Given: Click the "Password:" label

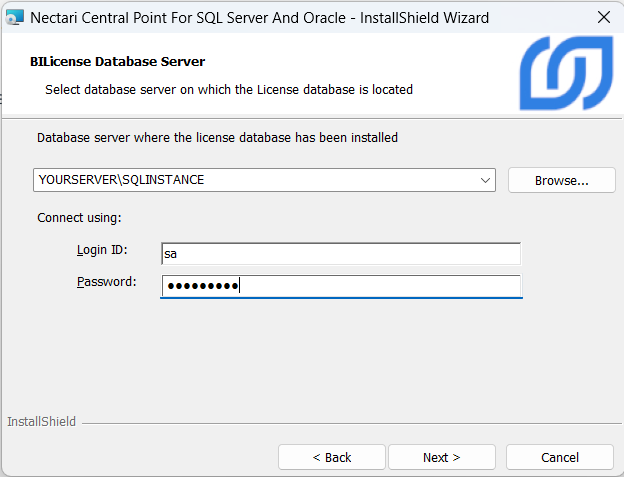Looking at the screenshot, I should tap(106, 282).
